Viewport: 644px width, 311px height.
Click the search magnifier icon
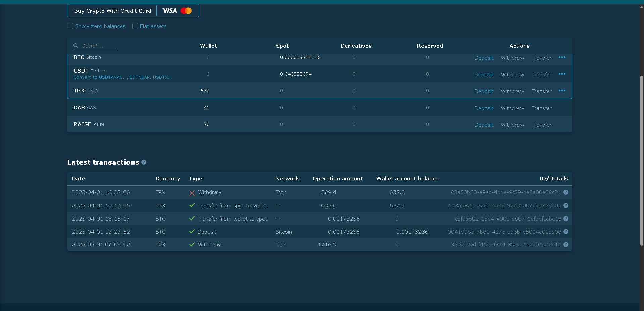tap(76, 46)
